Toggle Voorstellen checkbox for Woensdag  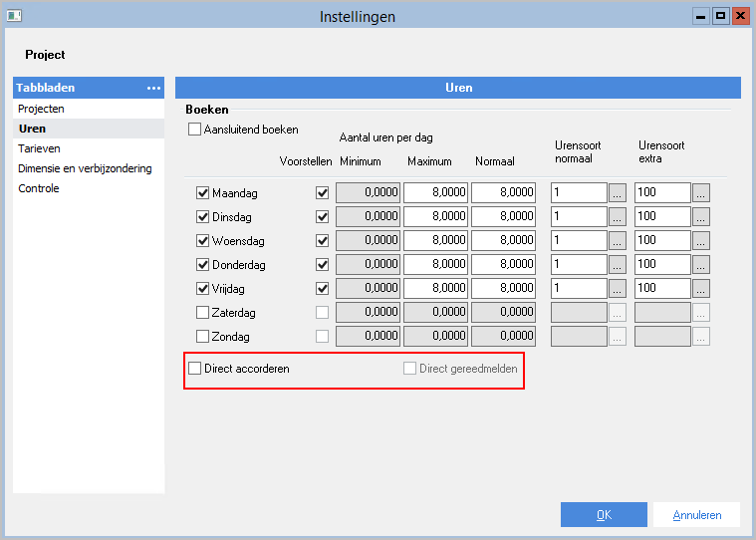pos(322,240)
